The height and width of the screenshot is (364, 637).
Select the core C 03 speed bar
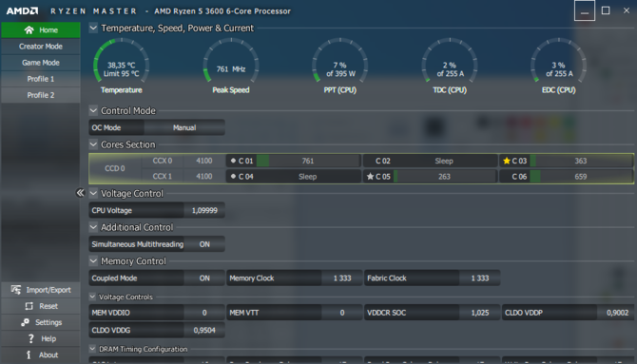coord(581,161)
